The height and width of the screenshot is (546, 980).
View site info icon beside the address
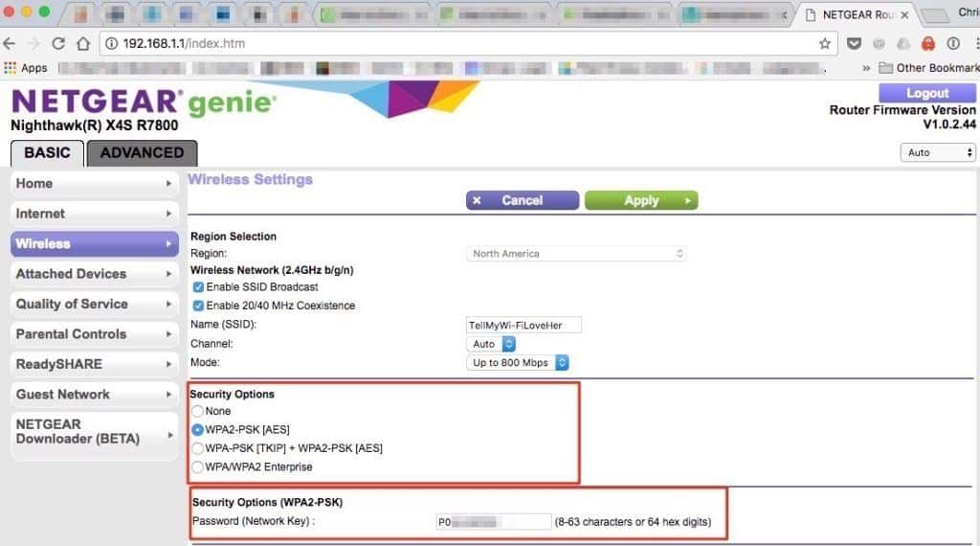(111, 43)
